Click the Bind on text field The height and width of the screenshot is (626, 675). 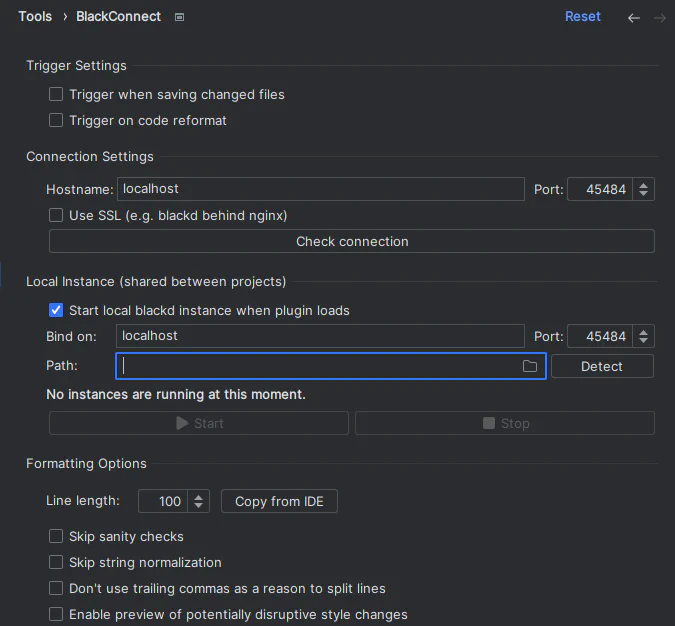[320, 337]
